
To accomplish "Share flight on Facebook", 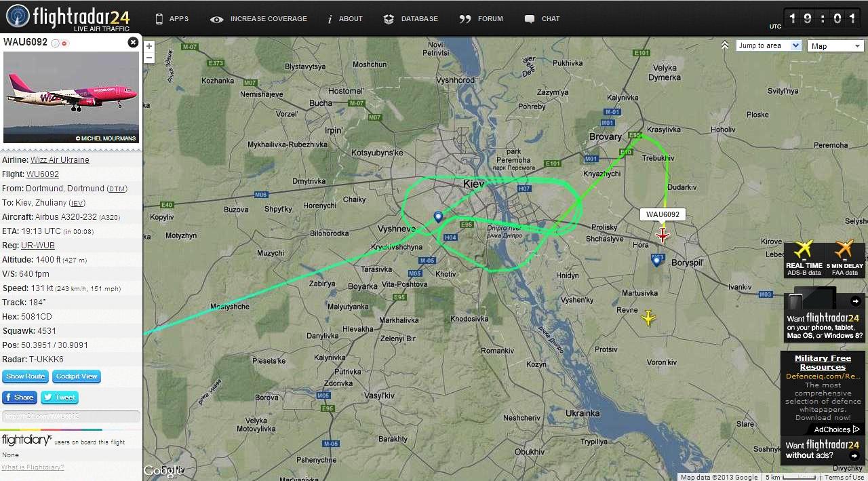I will point(19,398).
